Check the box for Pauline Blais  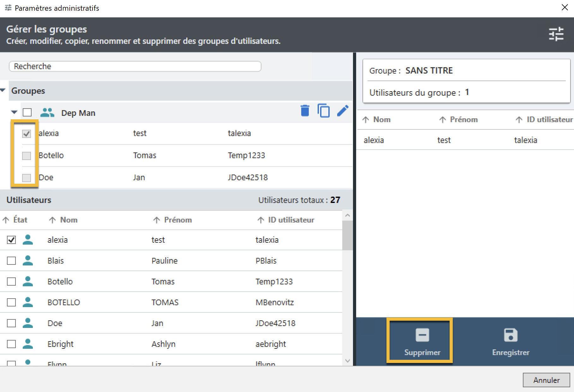11,261
